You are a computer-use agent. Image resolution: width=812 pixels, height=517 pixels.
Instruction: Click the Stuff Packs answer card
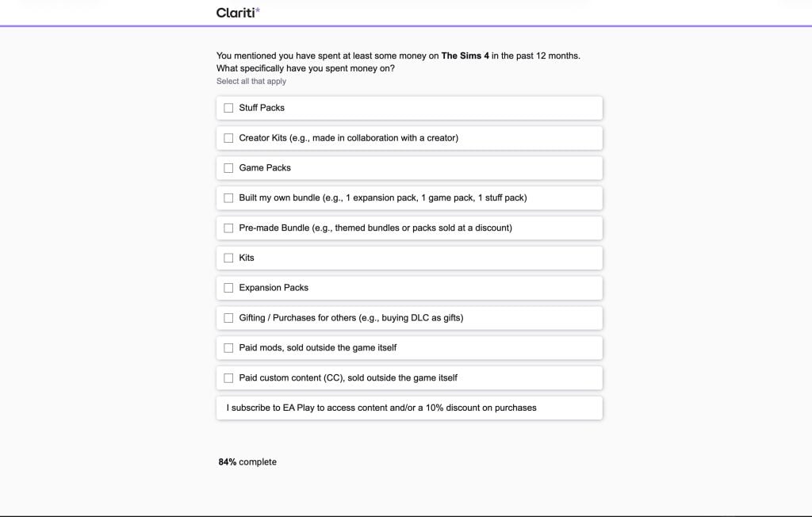(x=408, y=108)
